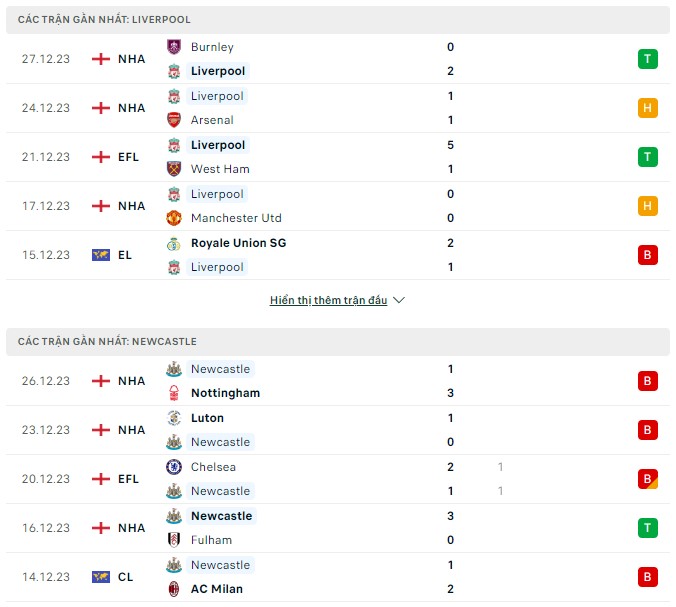Image resolution: width=676 pixels, height=607 pixels.
Task: Open 'Hiển thị thêm trận đấu' link
Action: [329, 300]
